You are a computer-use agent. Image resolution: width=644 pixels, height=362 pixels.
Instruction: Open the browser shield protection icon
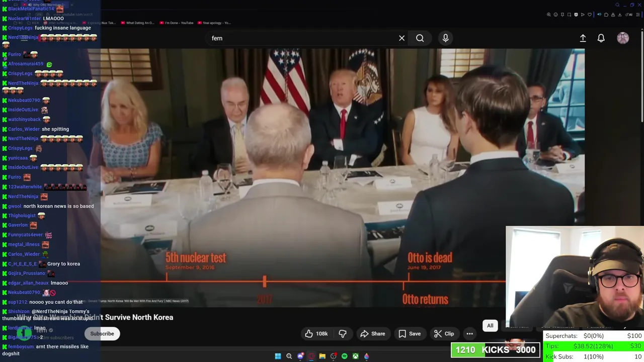coord(576,15)
